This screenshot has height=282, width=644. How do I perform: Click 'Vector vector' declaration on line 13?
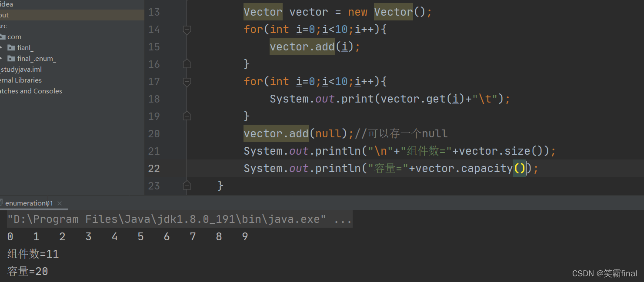coord(286,12)
